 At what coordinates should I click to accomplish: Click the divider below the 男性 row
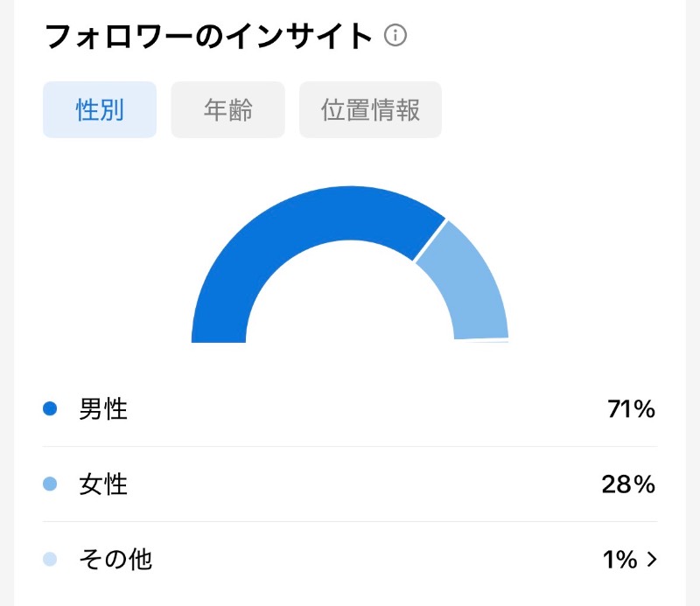tap(350, 446)
